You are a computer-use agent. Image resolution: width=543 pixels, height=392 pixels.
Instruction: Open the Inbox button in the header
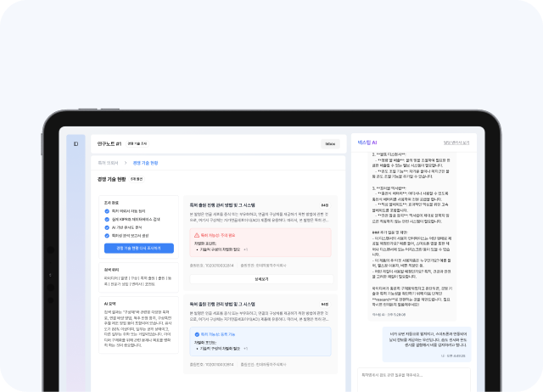coord(330,144)
